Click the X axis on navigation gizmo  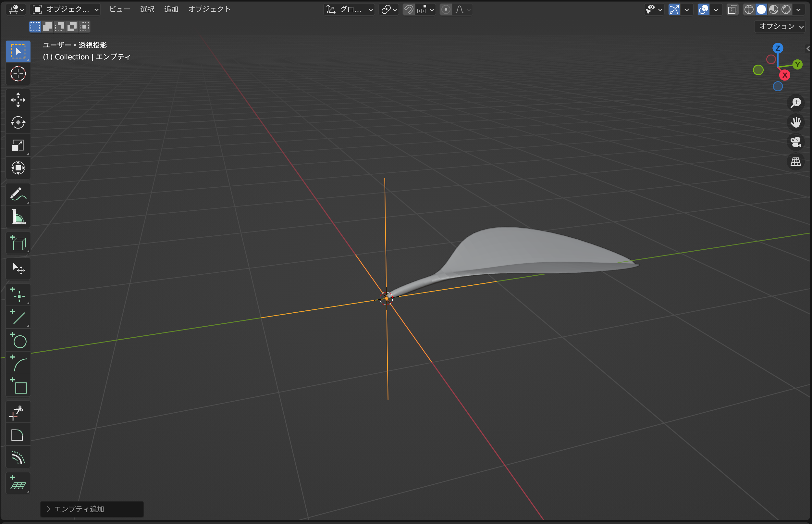785,75
